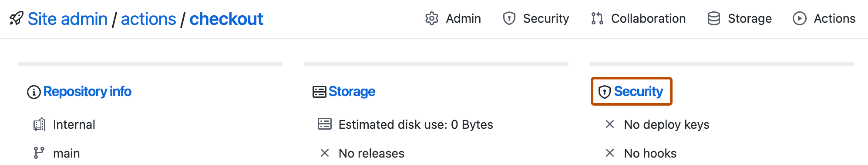Open the actions organization breadcrumb link

pos(148,19)
